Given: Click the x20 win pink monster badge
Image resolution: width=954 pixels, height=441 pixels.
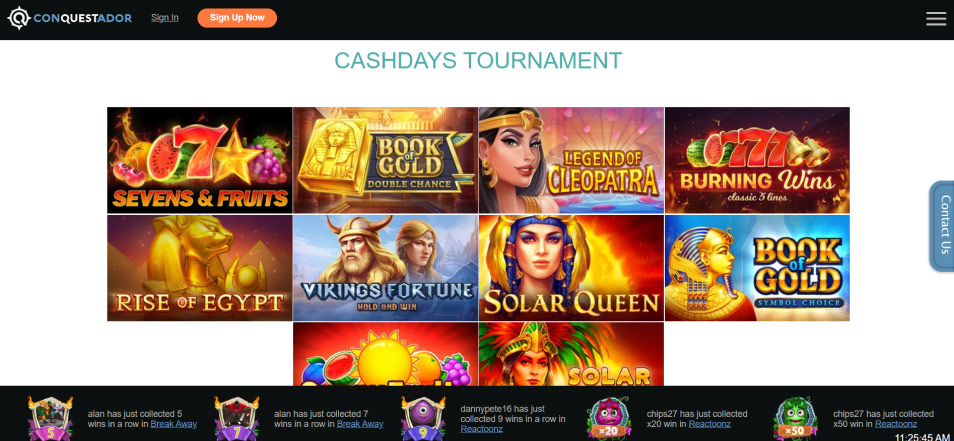Looking at the screenshot, I should [x=609, y=418].
